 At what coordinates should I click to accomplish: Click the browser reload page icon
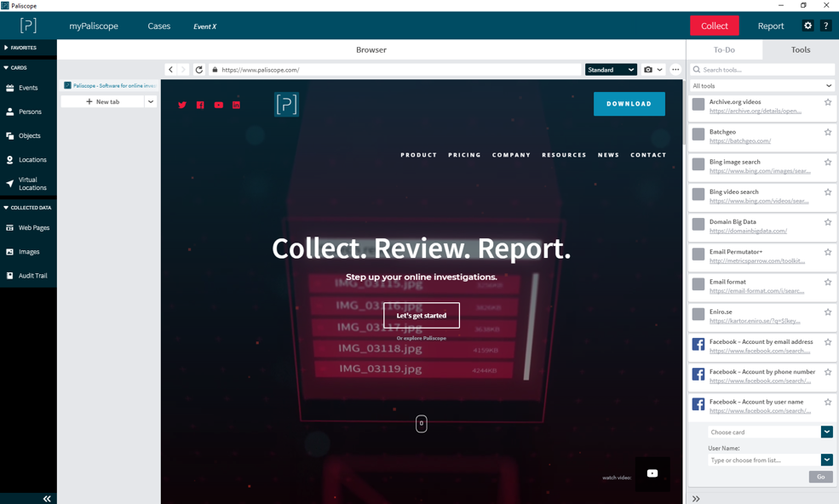(199, 70)
